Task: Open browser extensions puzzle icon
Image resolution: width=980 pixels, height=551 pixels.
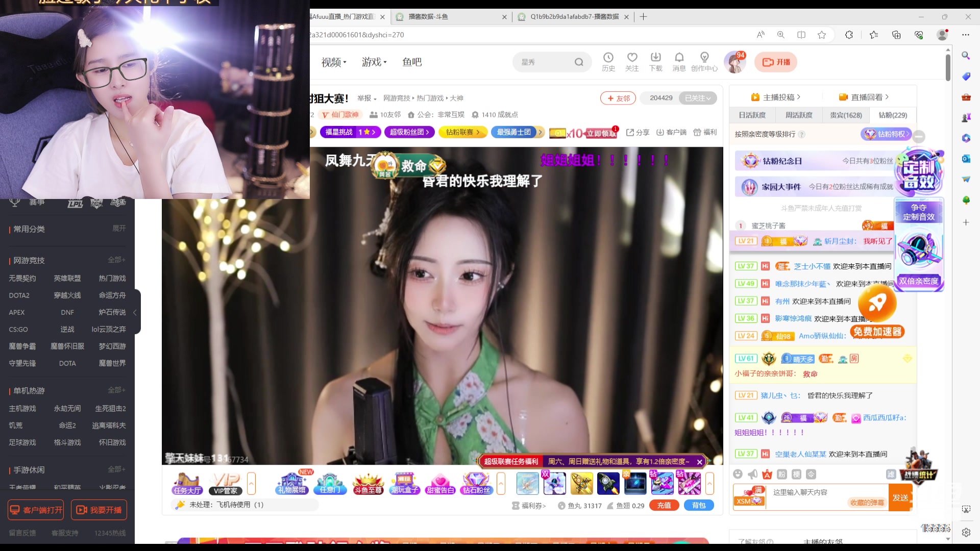Action: pyautogui.click(x=849, y=35)
